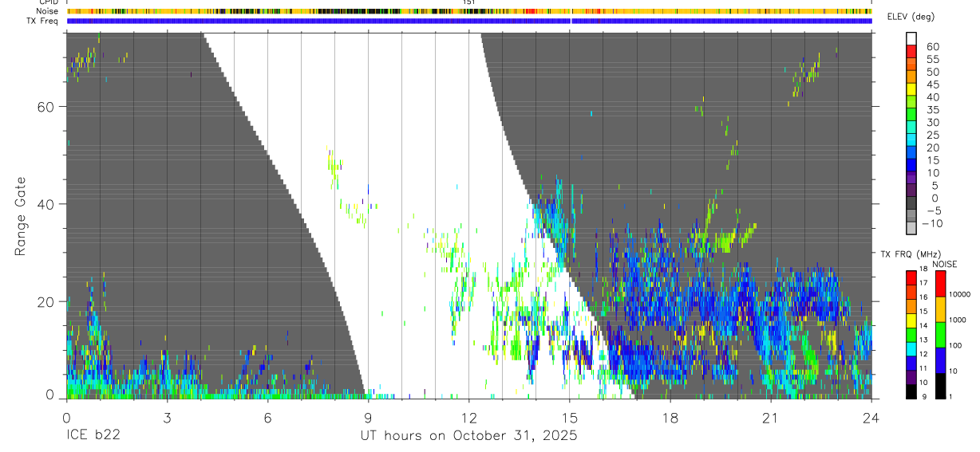Click the white top segment of ELEV color bar
This screenshot has width=980, height=452.
click(911, 37)
